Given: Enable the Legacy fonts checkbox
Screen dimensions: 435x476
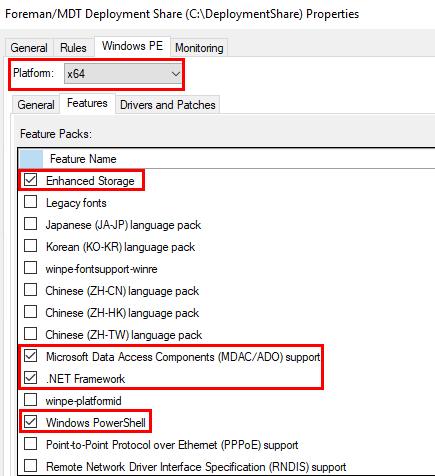Looking at the screenshot, I should point(30,202).
